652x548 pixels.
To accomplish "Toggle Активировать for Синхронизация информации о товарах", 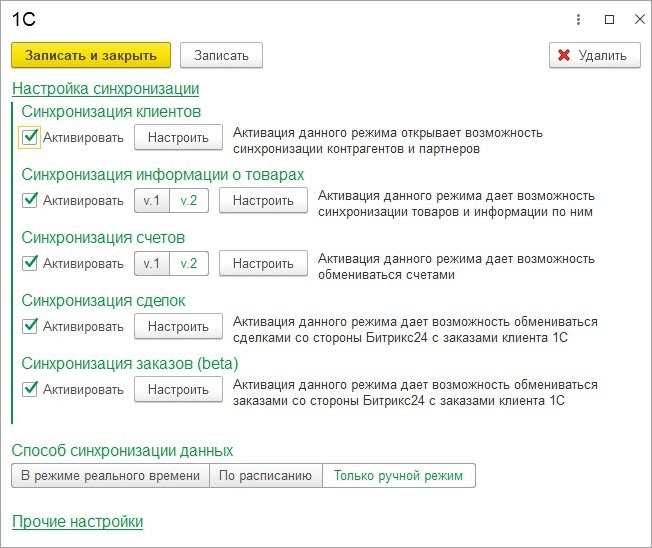I will pyautogui.click(x=30, y=200).
